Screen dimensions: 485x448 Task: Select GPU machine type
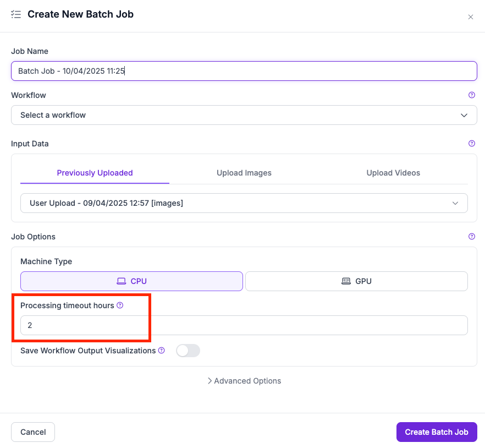point(356,281)
